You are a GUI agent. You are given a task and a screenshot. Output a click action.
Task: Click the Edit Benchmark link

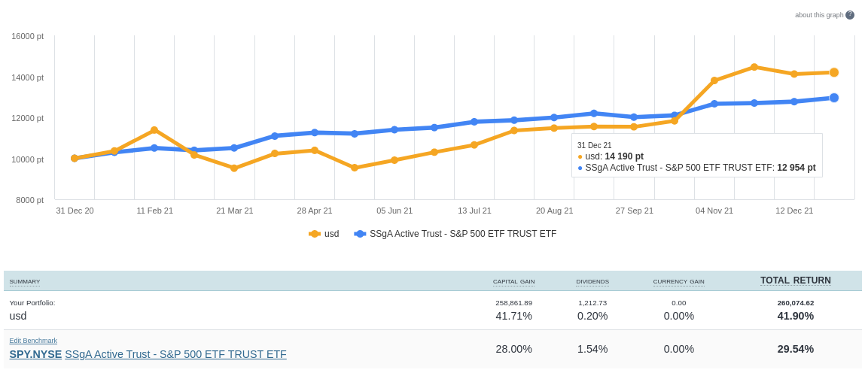pyautogui.click(x=33, y=341)
